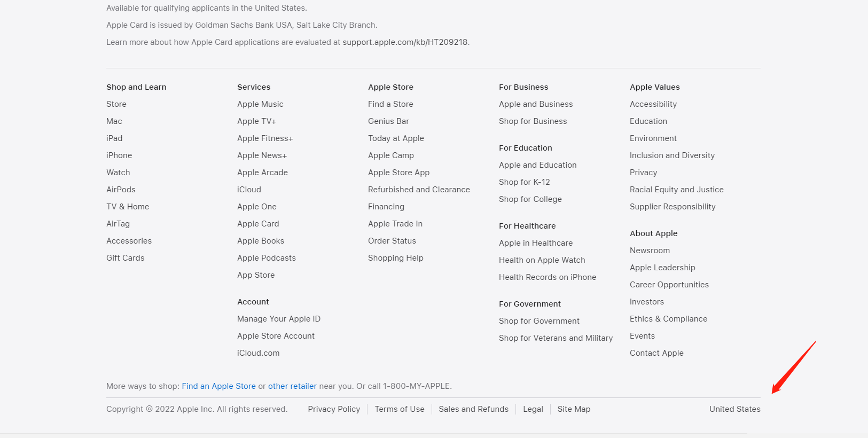Check Order Status
Image resolution: width=868 pixels, height=438 pixels.
[x=392, y=241]
